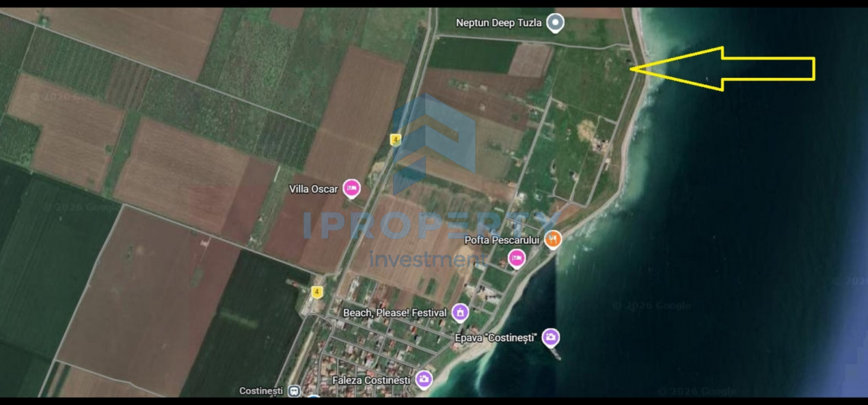Select the Beach, Please! Festival label text
The width and height of the screenshot is (868, 405).
click(394, 313)
